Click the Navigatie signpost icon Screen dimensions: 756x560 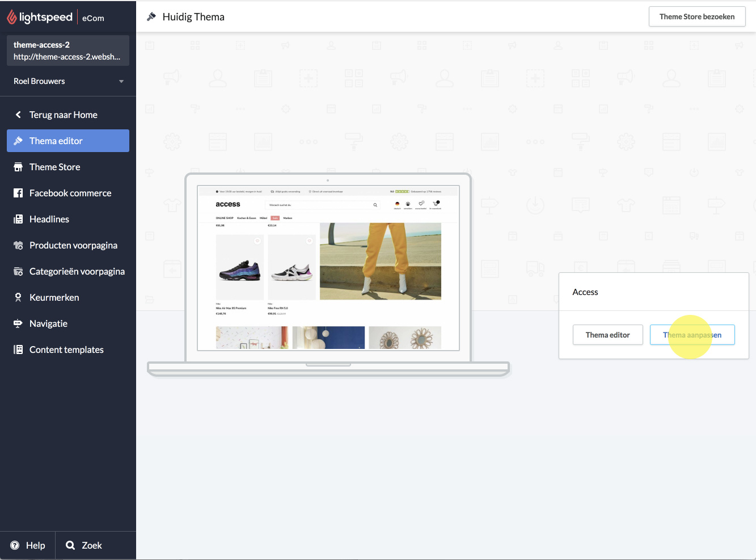tap(18, 323)
